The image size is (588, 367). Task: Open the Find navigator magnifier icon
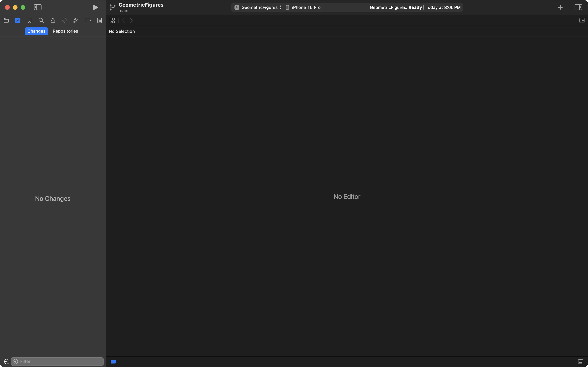[41, 21]
